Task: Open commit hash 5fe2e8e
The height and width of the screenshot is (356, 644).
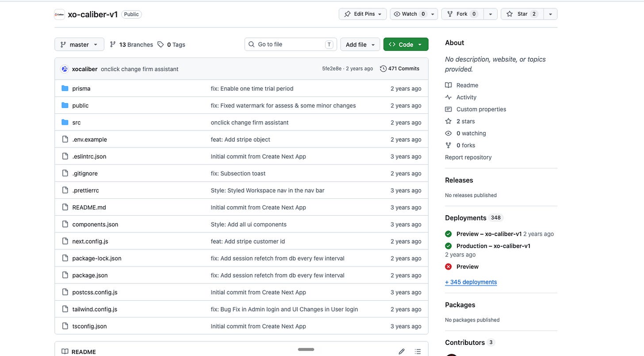Action: (x=332, y=69)
